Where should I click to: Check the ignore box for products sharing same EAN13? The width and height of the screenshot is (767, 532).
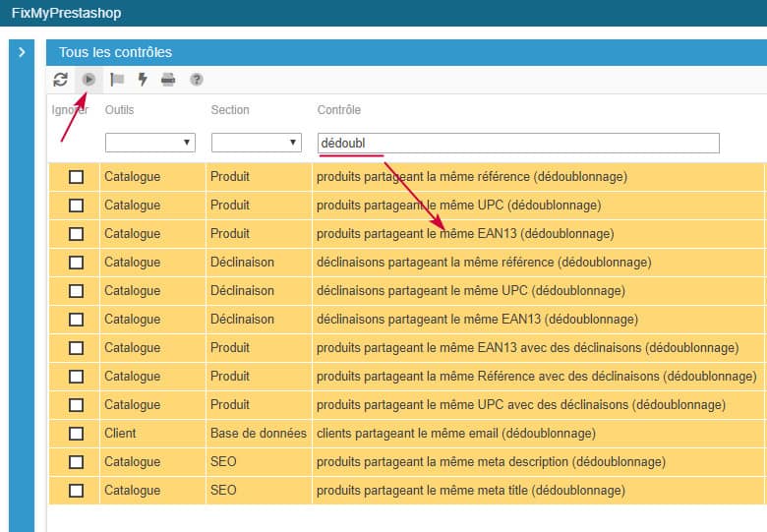[x=76, y=234]
